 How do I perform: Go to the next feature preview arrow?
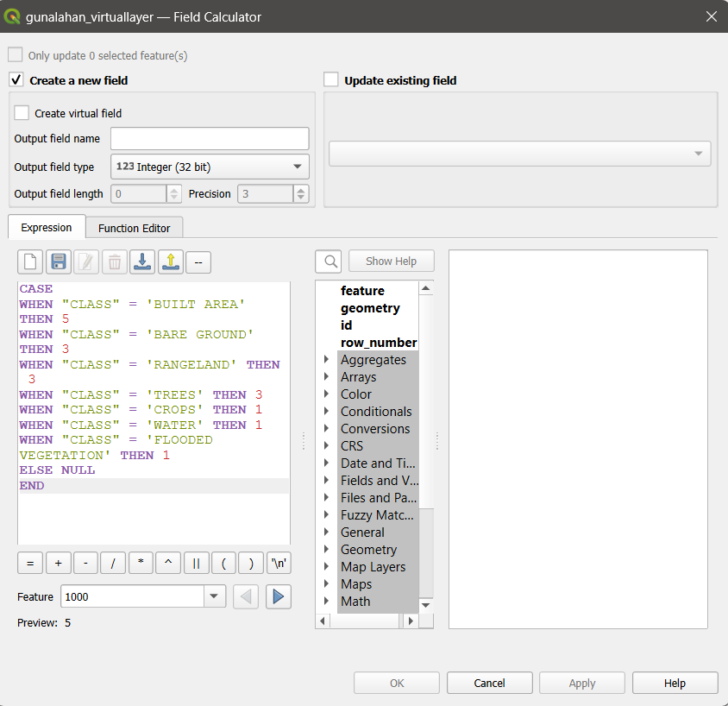point(278,596)
